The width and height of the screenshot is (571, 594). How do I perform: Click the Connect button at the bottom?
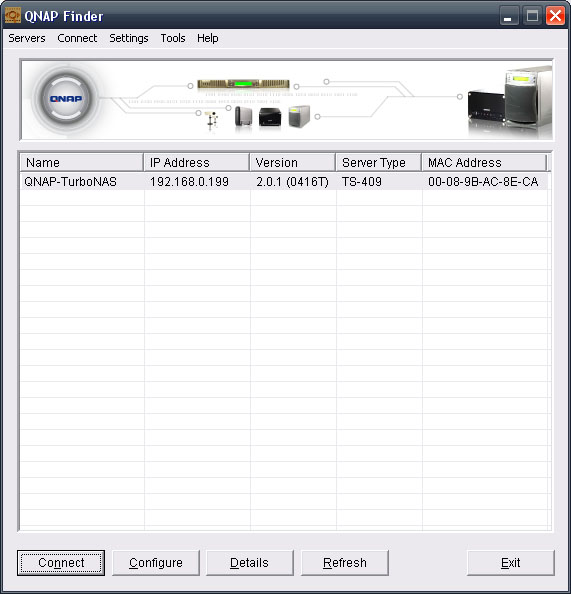pos(61,563)
